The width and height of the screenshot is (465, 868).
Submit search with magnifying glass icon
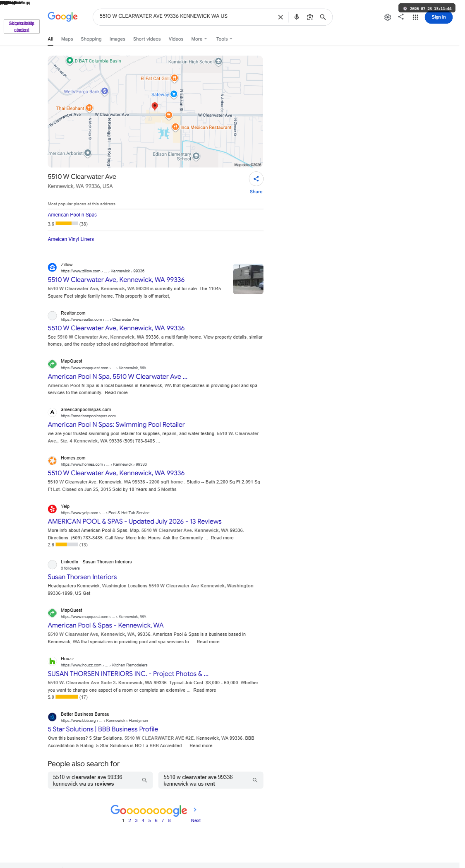(323, 17)
